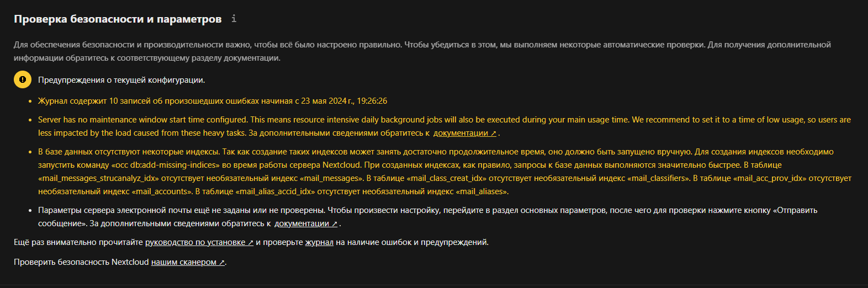Click external arrow after maintenance window документации link
Screen dimensions: 868x288
pos(494,133)
